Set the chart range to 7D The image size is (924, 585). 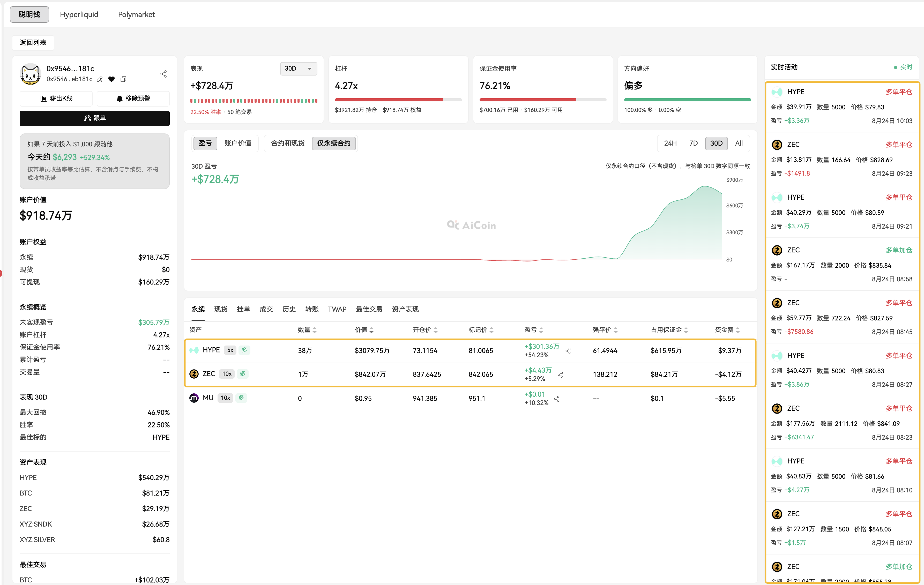pyautogui.click(x=693, y=143)
